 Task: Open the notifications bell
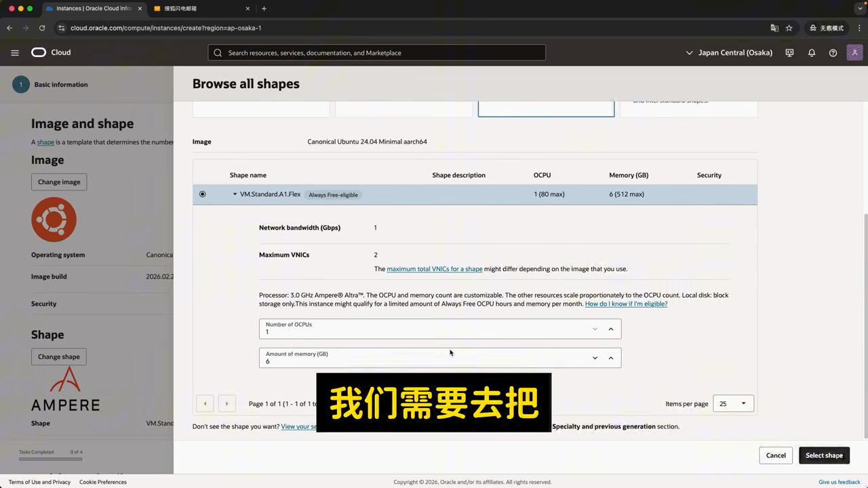[811, 53]
